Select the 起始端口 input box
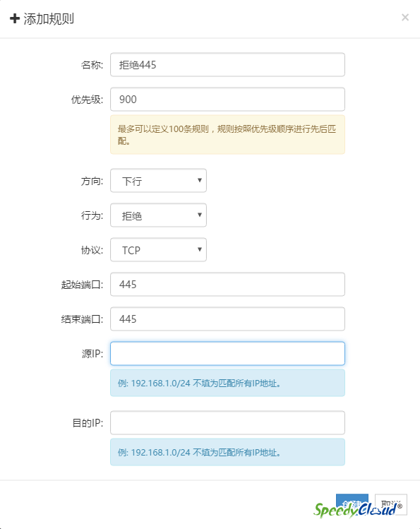The height and width of the screenshot is (529, 420). pyautogui.click(x=227, y=284)
